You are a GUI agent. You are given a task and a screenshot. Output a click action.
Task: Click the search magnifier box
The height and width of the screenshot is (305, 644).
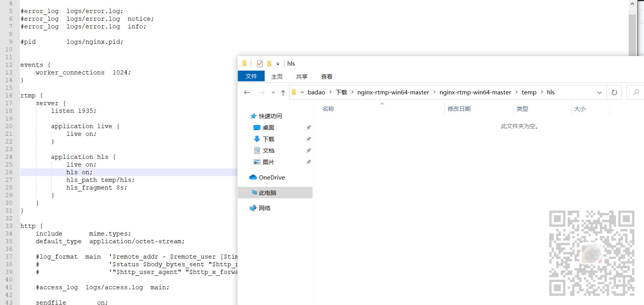[x=636, y=92]
